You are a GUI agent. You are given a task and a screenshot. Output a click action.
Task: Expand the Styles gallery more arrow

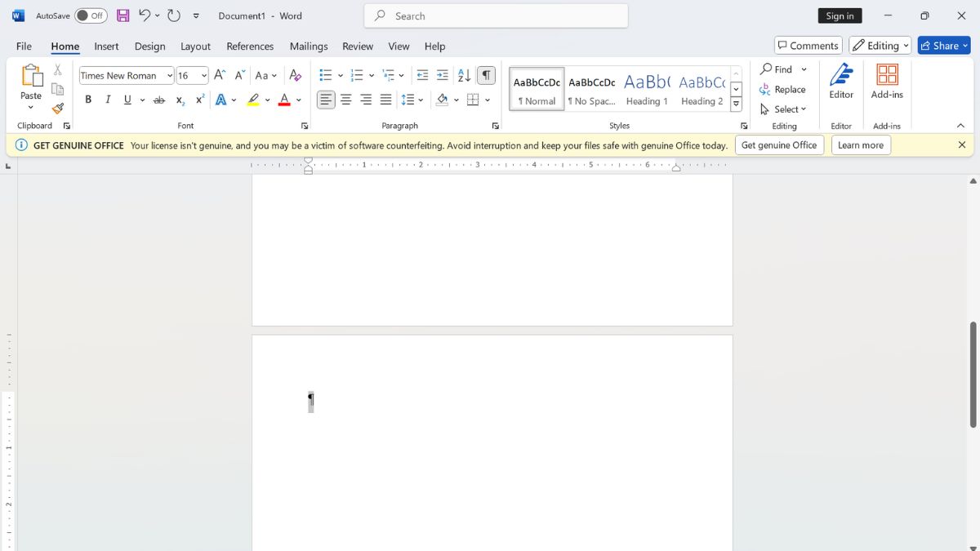click(x=736, y=104)
